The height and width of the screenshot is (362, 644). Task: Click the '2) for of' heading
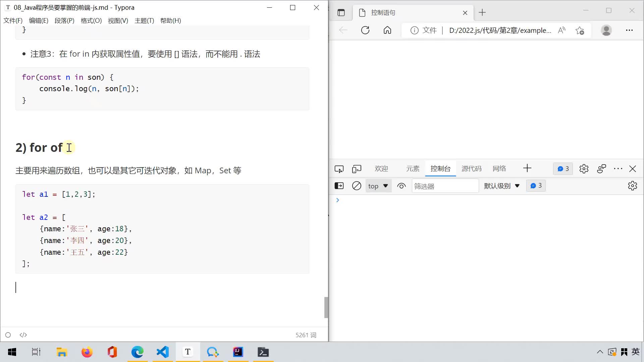pyautogui.click(x=39, y=147)
